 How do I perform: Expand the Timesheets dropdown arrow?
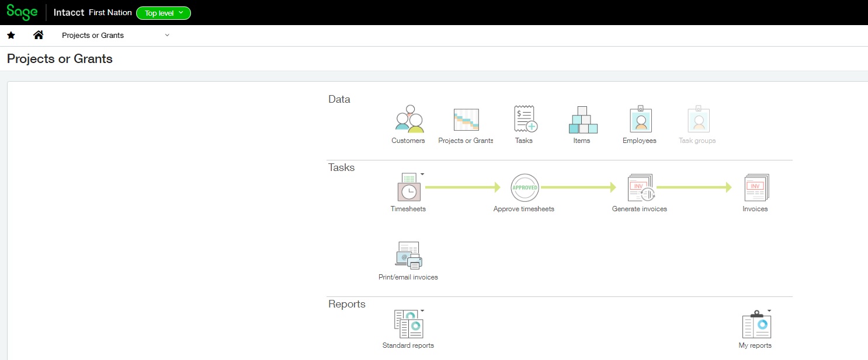coord(422,174)
